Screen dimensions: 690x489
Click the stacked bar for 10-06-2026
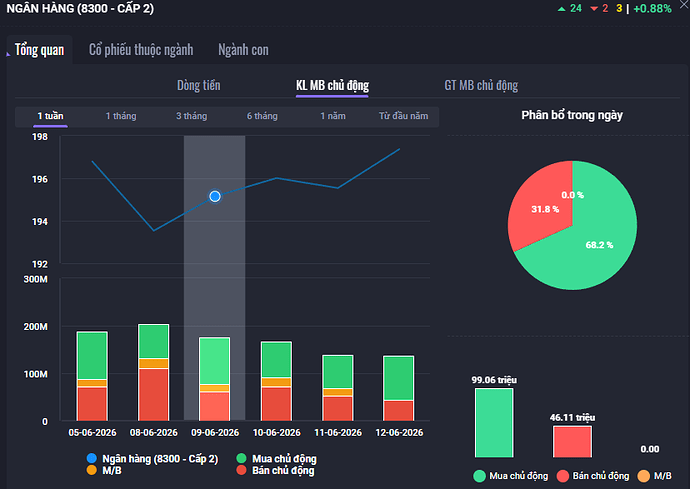276,381
